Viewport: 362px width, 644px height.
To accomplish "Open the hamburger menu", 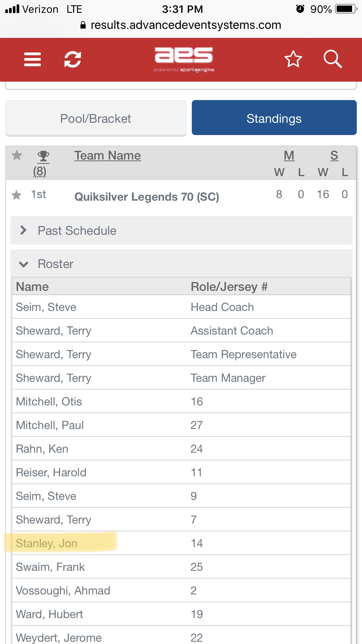I will coord(32,60).
